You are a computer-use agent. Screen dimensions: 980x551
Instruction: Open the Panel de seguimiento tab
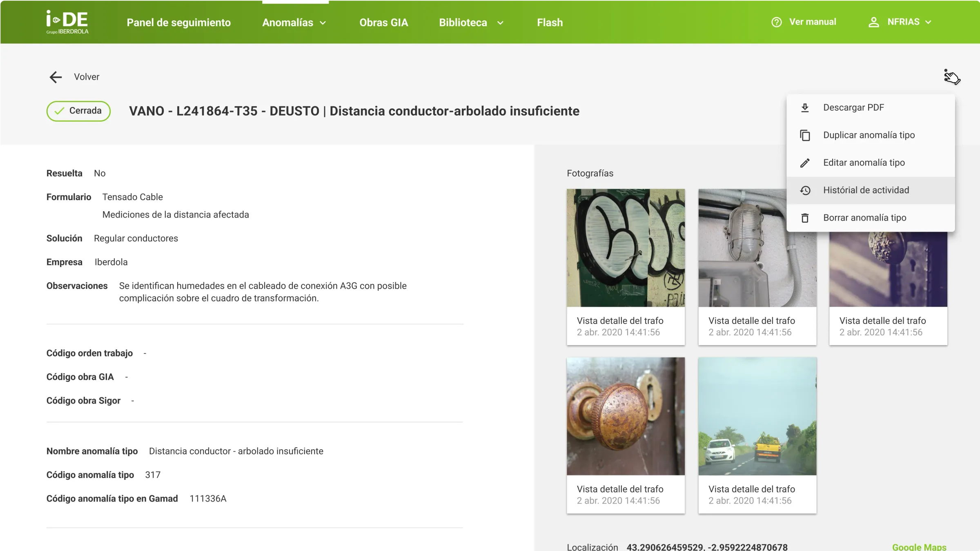(x=178, y=22)
